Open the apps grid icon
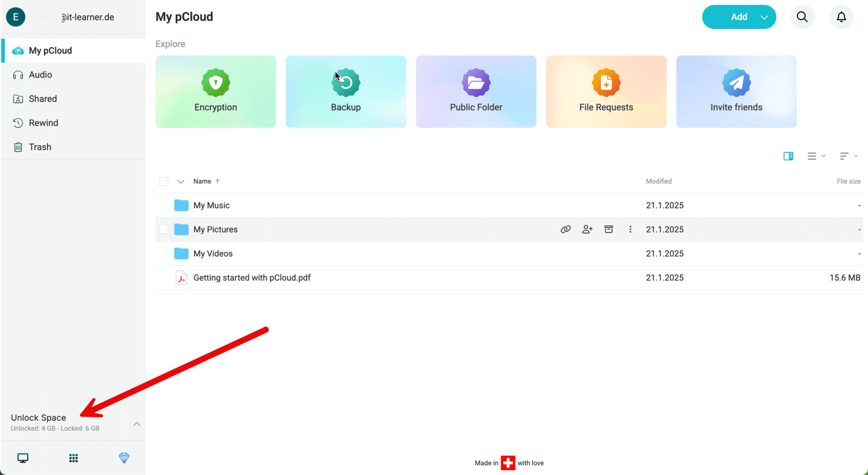Image resolution: width=868 pixels, height=475 pixels. point(74,458)
